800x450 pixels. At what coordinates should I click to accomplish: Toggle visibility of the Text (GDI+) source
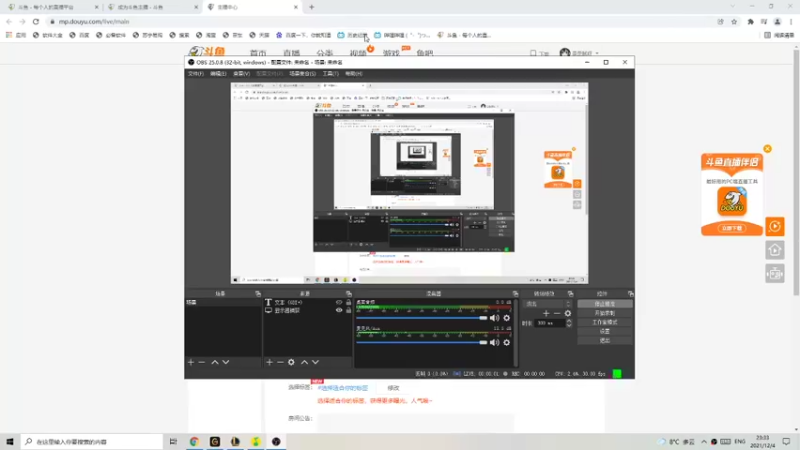(339, 302)
